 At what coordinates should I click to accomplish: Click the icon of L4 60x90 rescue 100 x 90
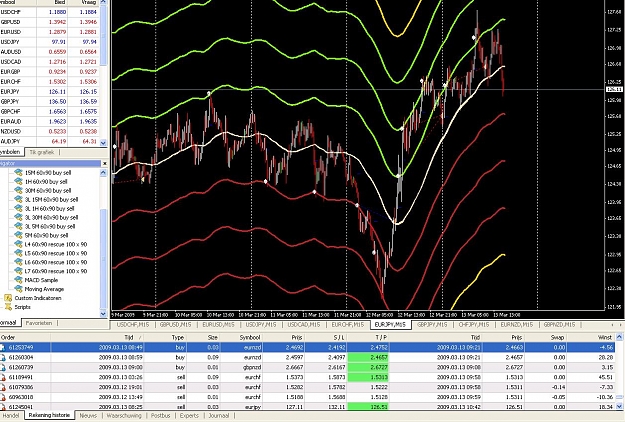coord(18,244)
